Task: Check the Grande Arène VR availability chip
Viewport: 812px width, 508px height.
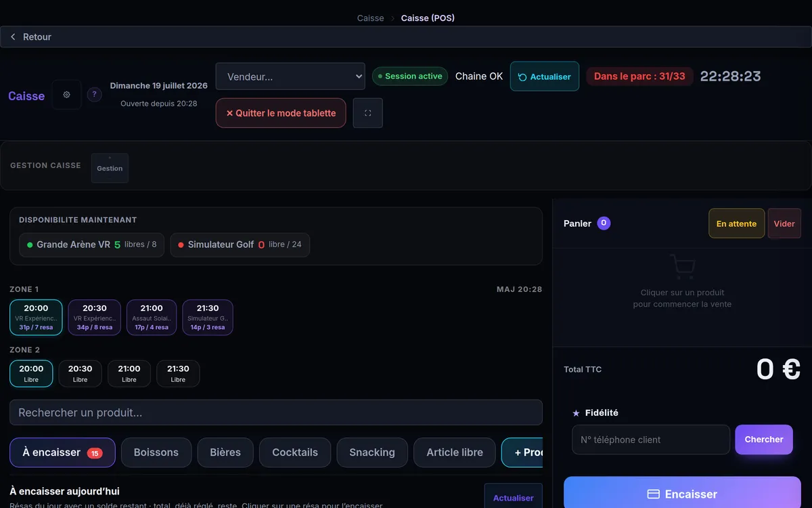Action: point(92,245)
